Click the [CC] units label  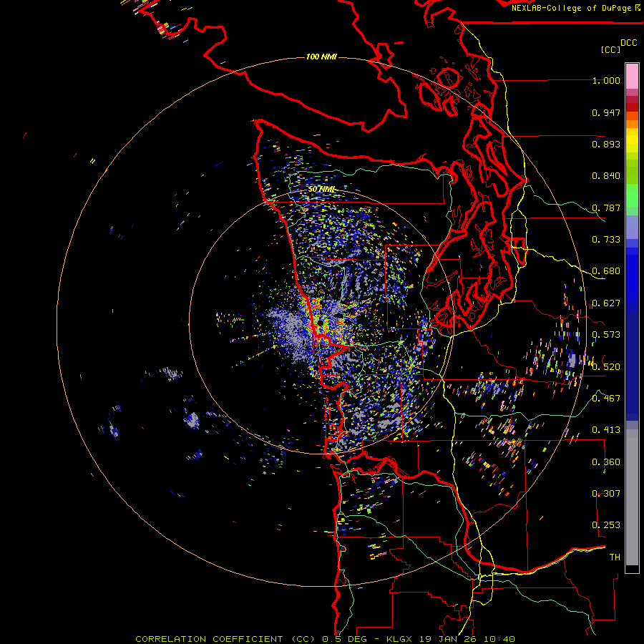coord(610,49)
